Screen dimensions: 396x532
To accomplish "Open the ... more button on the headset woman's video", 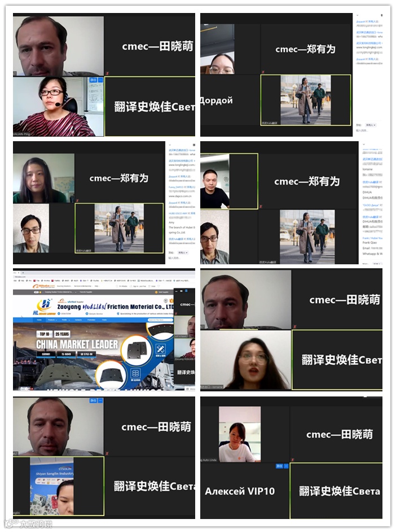I will pos(100,80).
